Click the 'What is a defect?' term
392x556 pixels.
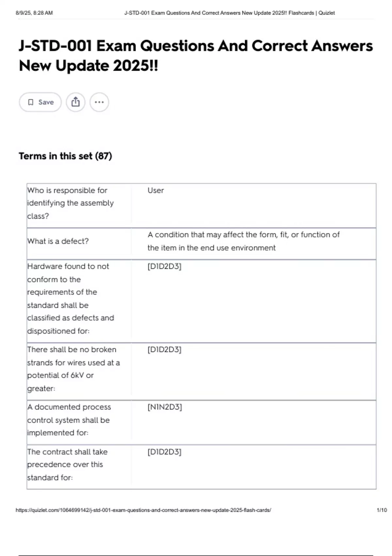point(58,241)
